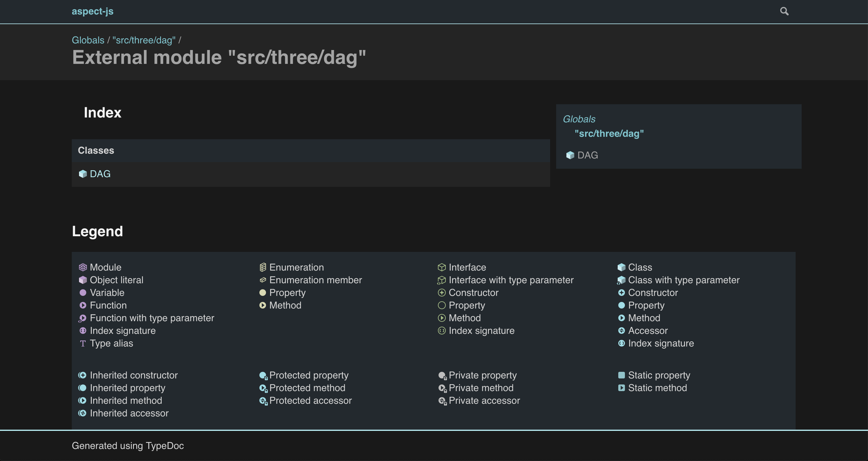Open the search magnifier icon
Viewport: 868px width, 461px height.
pos(784,11)
